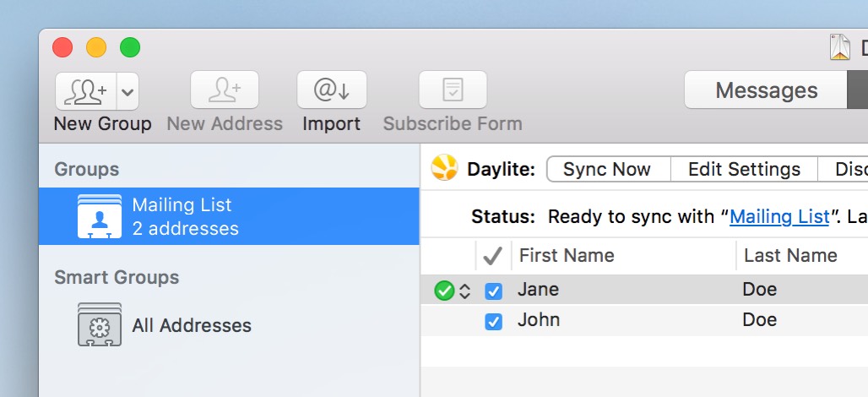Uncheck the checkbox for John
This screenshot has width=868, height=397.
pos(493,322)
